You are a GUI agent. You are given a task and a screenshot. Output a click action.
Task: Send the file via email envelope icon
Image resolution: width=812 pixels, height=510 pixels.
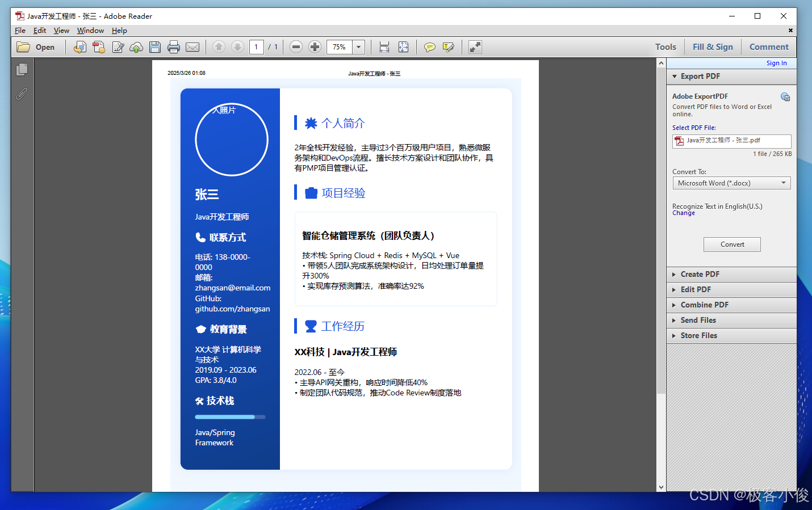[x=192, y=47]
